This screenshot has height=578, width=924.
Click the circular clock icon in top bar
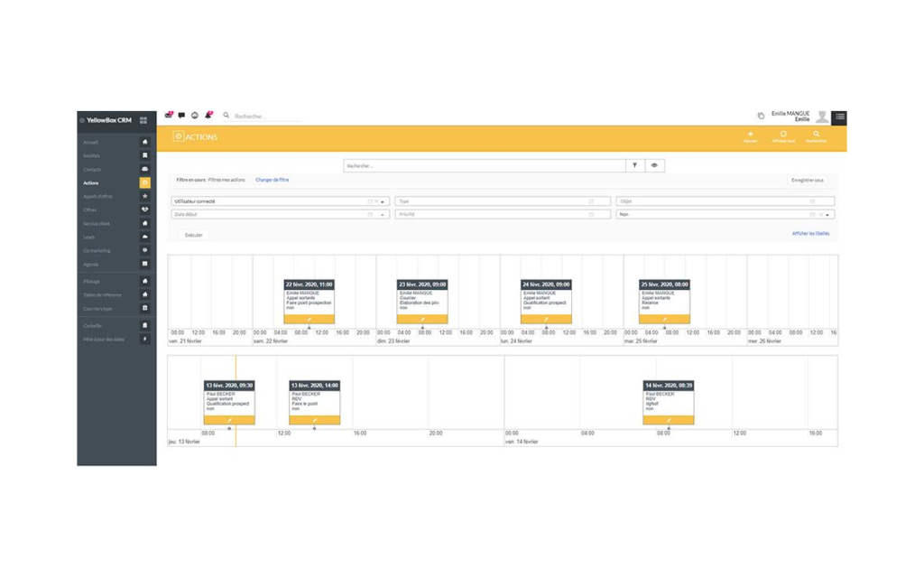click(x=195, y=116)
